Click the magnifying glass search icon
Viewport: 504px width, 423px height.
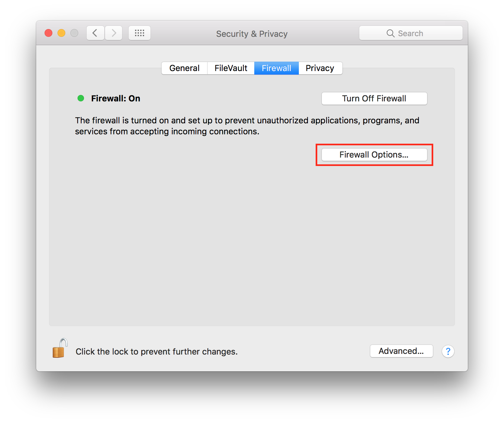tap(390, 33)
